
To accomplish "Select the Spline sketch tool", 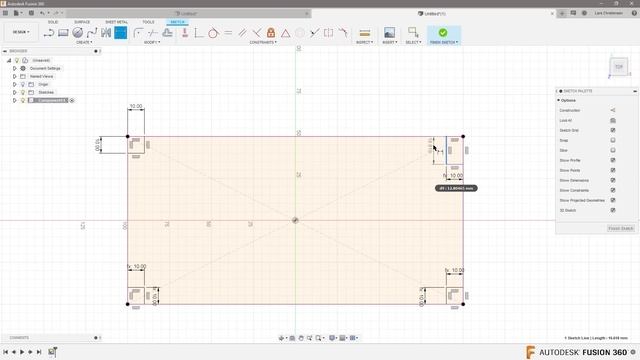I will click(92, 33).
